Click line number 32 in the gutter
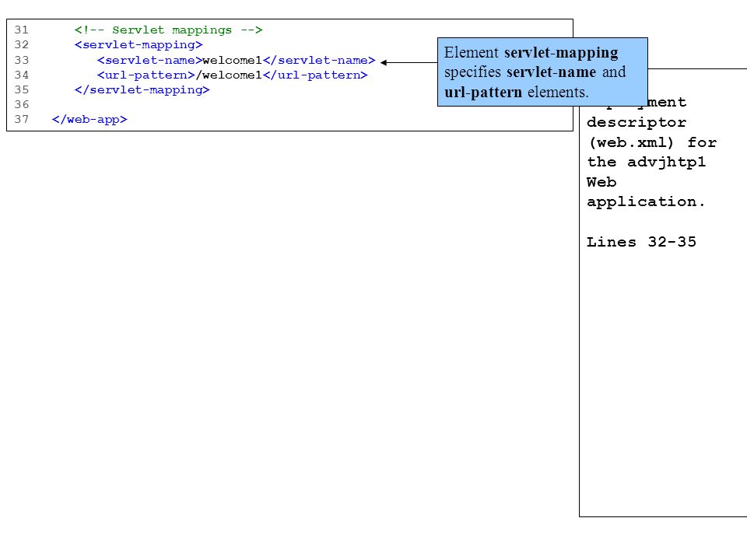 click(x=22, y=45)
